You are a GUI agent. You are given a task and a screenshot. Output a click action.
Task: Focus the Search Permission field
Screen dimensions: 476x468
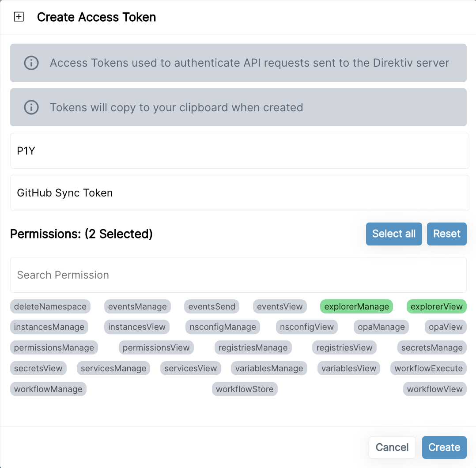238,275
